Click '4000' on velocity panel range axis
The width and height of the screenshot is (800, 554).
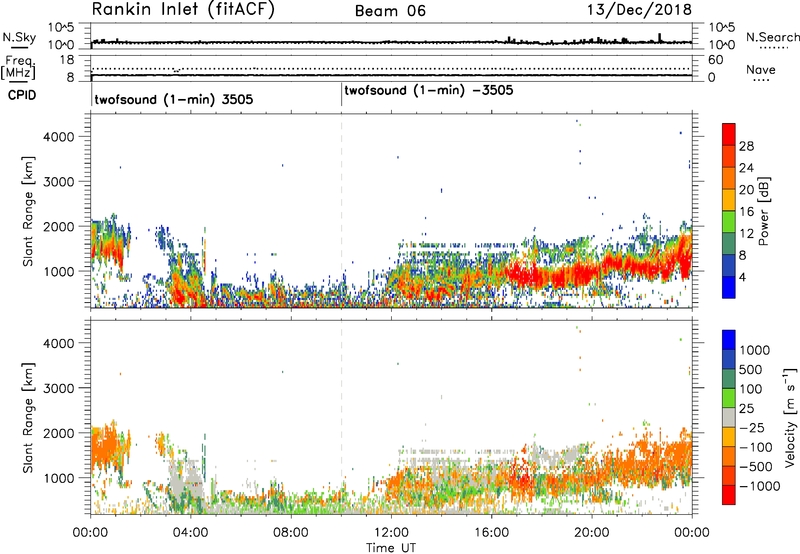(x=58, y=343)
